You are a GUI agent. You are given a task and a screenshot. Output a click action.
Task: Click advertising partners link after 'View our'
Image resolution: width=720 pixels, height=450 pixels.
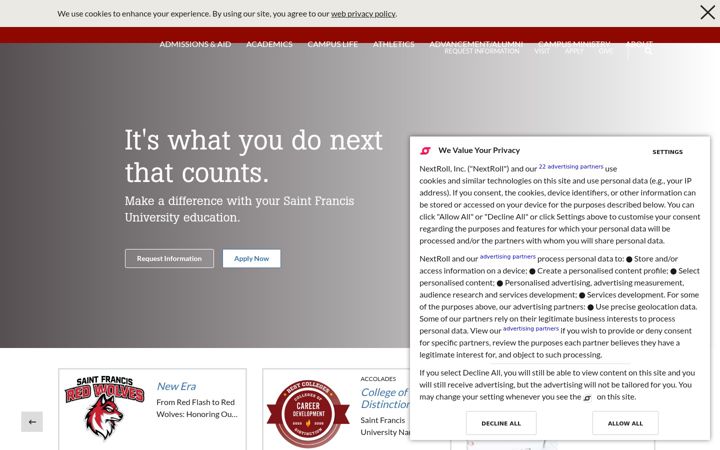tap(531, 329)
